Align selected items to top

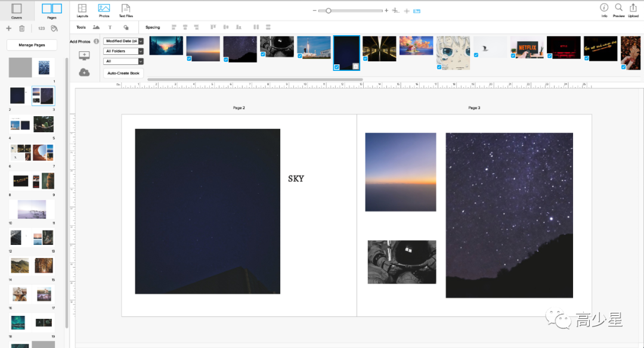click(x=213, y=27)
